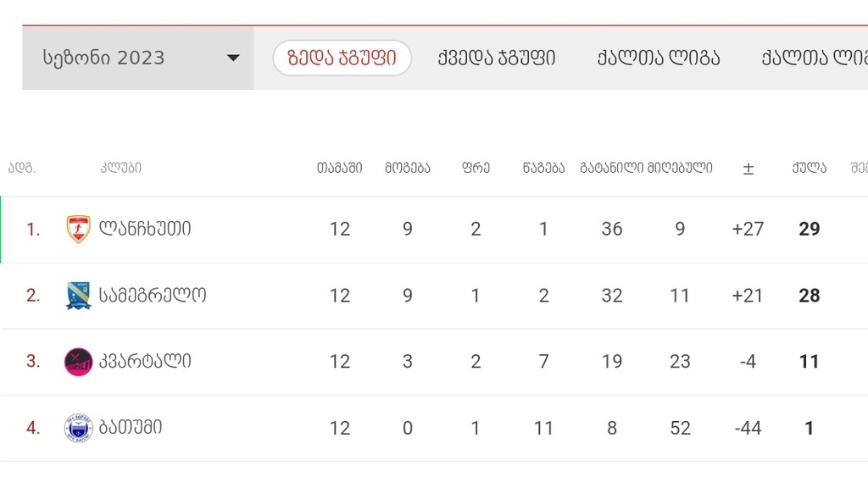Open the ლანჩხუთი club link
This screenshot has height=488, width=868.
pos(144,229)
